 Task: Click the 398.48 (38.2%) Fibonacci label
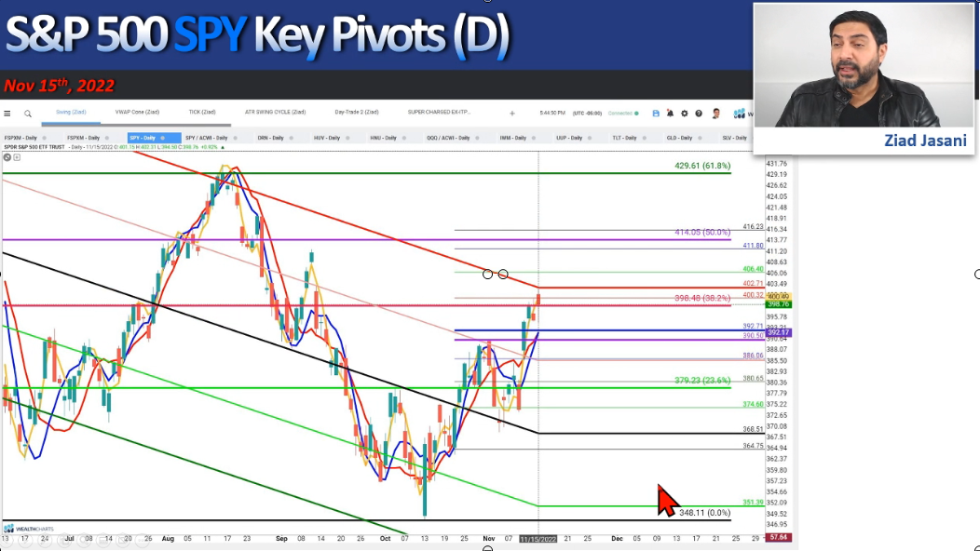point(702,298)
